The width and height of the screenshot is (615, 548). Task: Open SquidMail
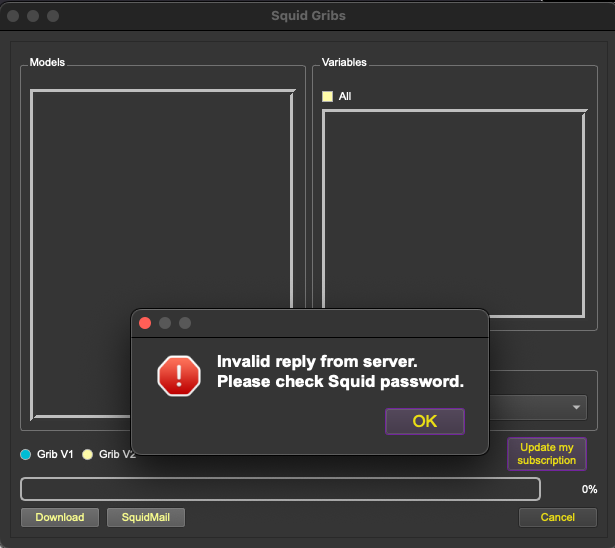point(146,517)
